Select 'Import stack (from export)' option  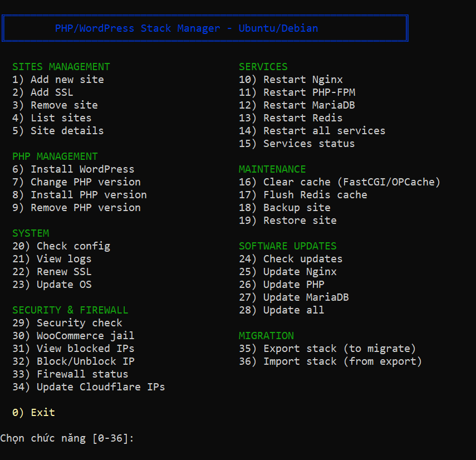coord(331,361)
